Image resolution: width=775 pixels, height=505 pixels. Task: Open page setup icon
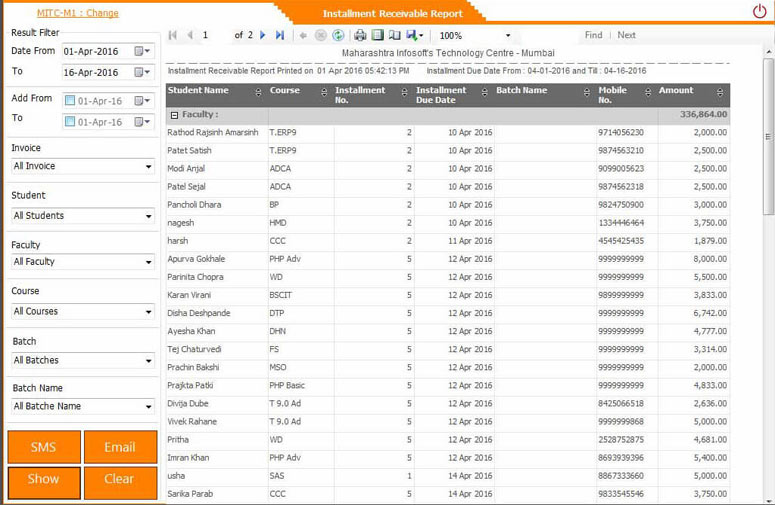pos(394,35)
